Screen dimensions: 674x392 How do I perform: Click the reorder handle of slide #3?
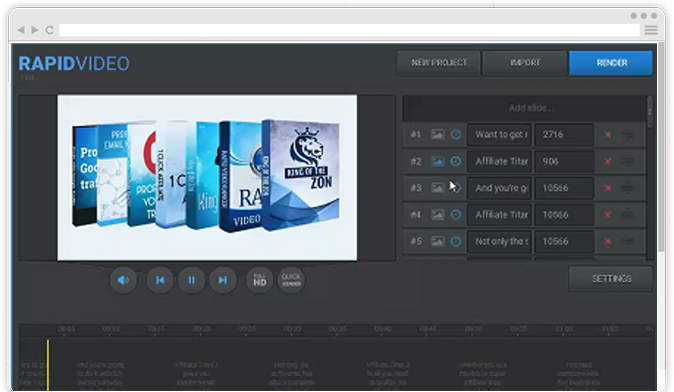pyautogui.click(x=628, y=188)
